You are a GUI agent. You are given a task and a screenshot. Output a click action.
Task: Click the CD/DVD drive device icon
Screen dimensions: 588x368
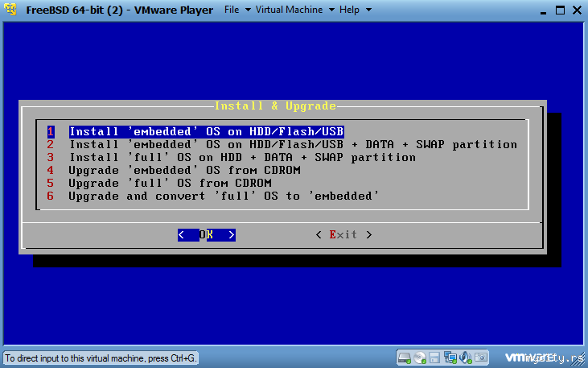[420, 358]
